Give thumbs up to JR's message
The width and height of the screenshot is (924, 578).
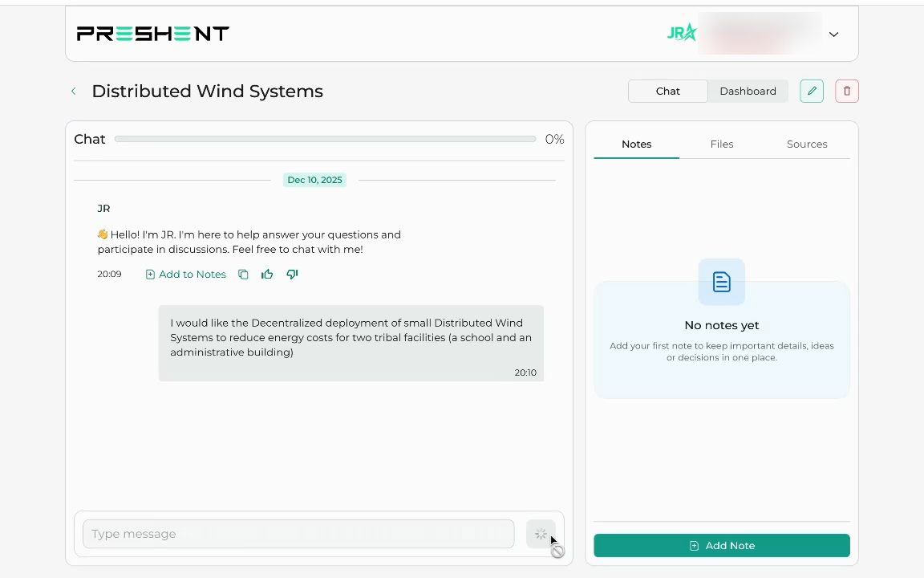(x=267, y=275)
